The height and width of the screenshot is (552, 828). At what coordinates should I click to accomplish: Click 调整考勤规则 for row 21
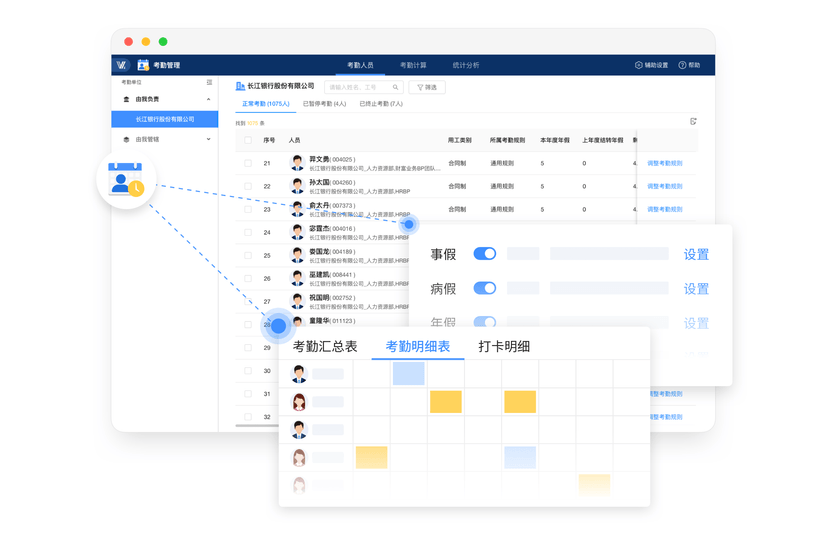[x=665, y=163]
